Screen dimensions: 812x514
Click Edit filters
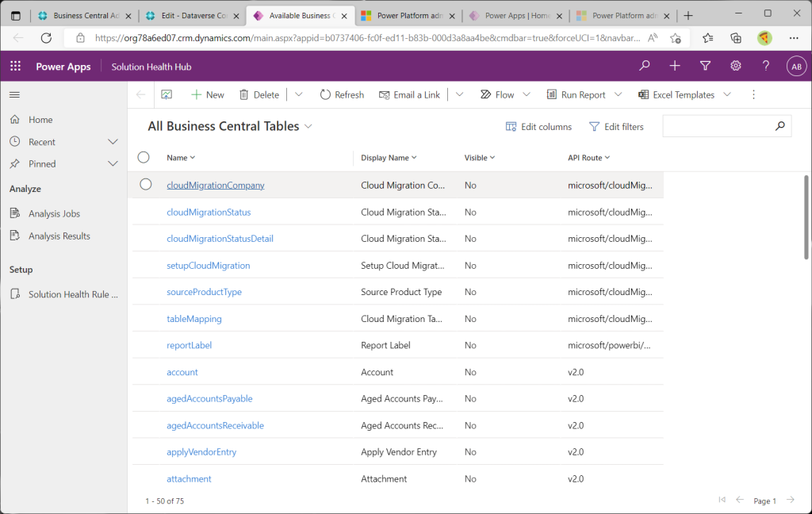click(x=616, y=127)
